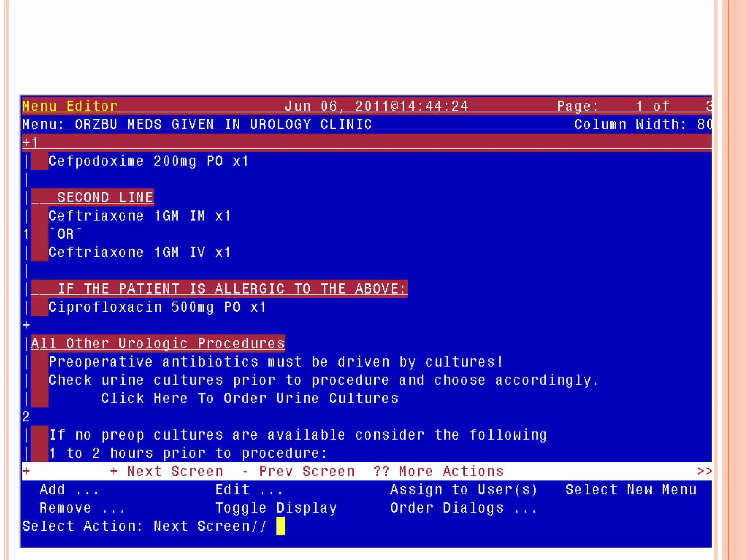Click the '?? More Actions' hint

438,471
